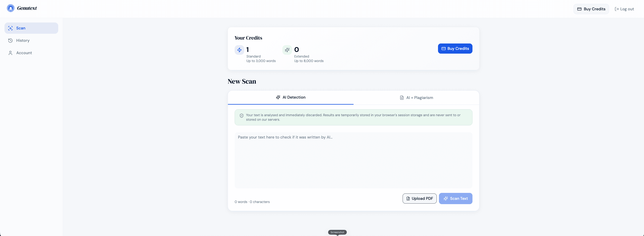Screen dimensions: 644x236
Task: Select the Scan magnifier icon in sidebar
Action: 10,28
